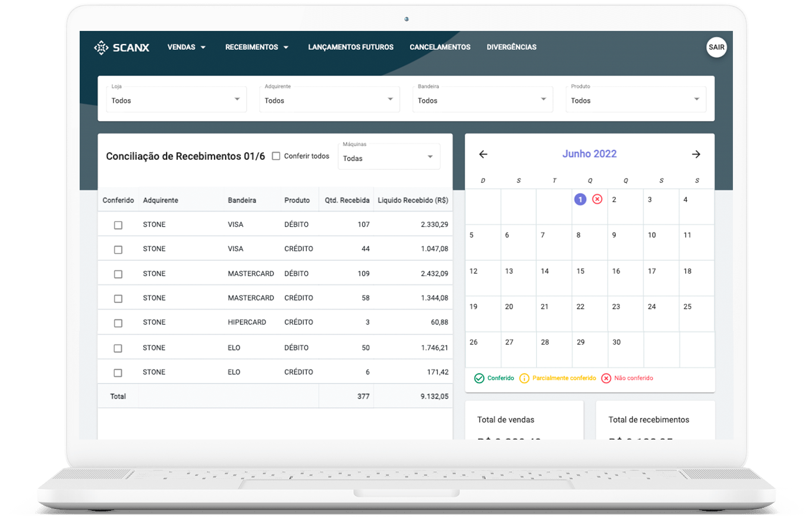Viewport: 812px width, 531px height.
Task: Toggle the Conferir todos checkbox
Action: [276, 156]
